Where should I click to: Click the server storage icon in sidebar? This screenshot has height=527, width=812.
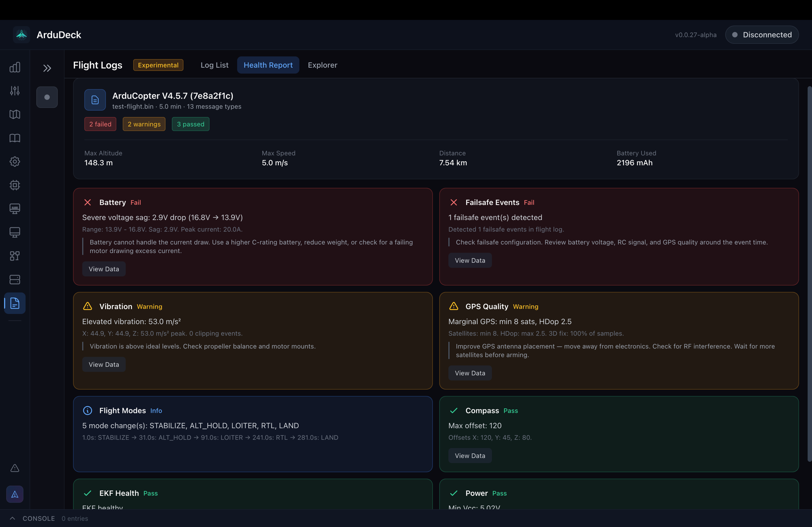pyautogui.click(x=15, y=280)
